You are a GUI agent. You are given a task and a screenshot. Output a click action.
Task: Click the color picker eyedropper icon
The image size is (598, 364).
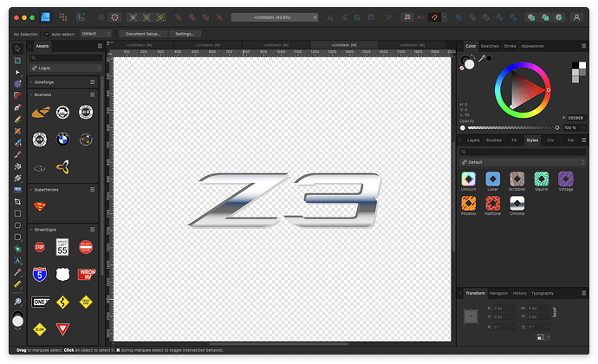[x=482, y=58]
